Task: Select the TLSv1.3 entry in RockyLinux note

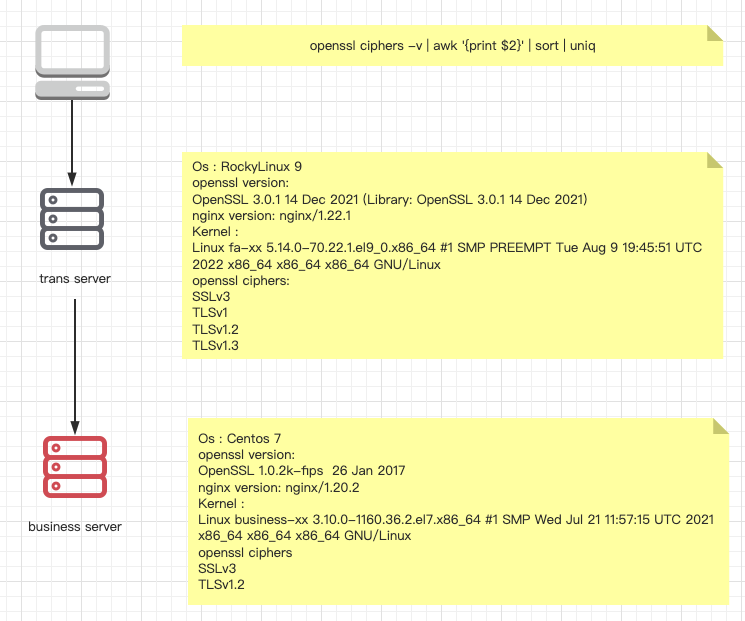Action: (216, 345)
